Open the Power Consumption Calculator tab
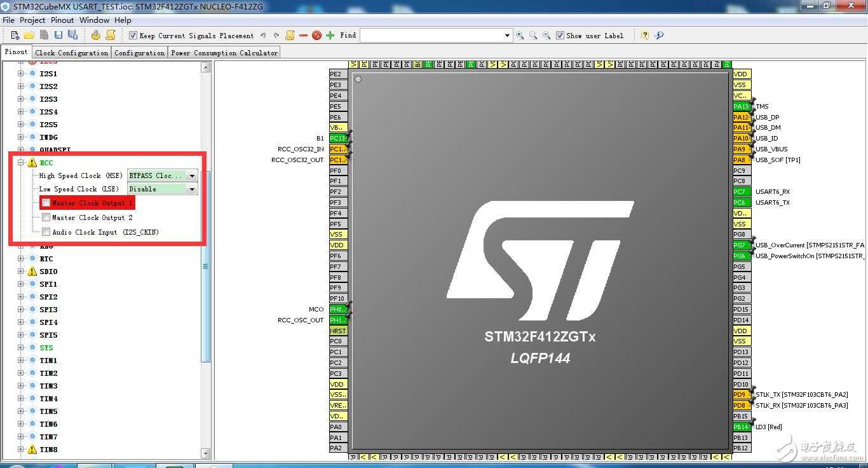868x468 pixels. point(224,53)
